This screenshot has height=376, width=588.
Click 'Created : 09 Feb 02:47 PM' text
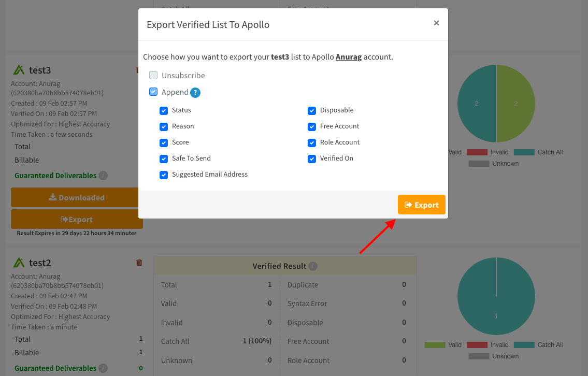pyautogui.click(x=49, y=296)
